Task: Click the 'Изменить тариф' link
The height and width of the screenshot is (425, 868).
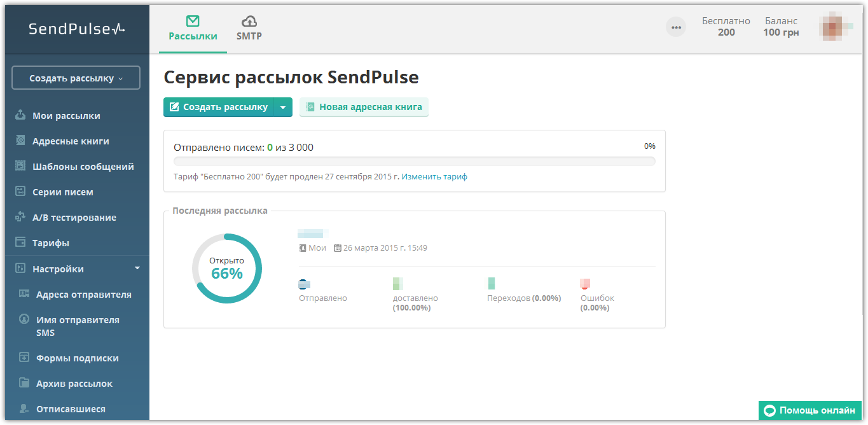Action: (x=434, y=177)
